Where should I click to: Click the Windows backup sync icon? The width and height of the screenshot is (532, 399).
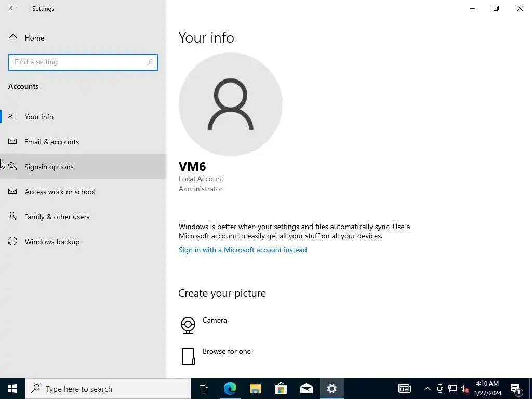[12, 241]
